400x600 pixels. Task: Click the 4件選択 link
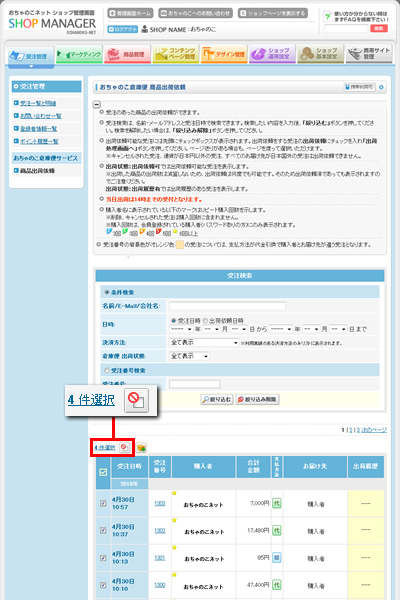pos(104,447)
